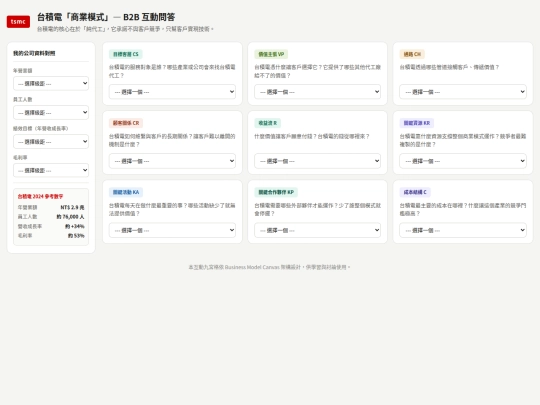Viewport: 540px width, 405px height.
Task: Click the question text in the KP card
Action: (x=318, y=209)
